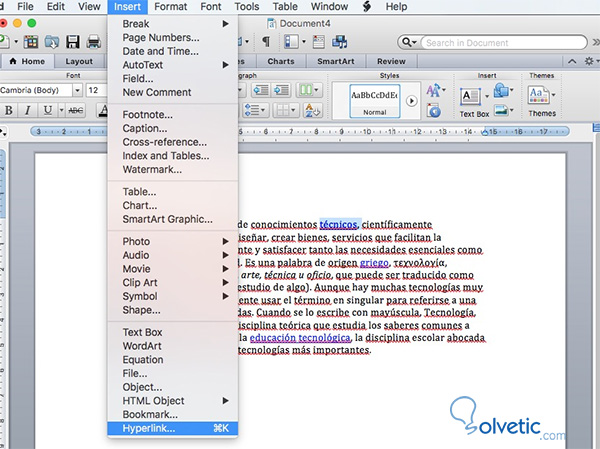Open the Help menu
The width and height of the screenshot is (600, 449).
pos(396,7)
